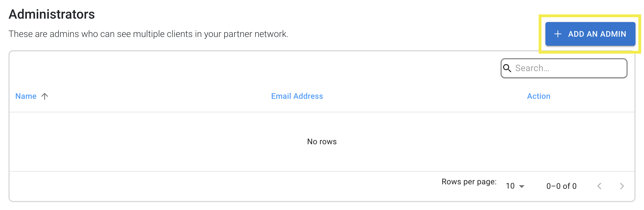Sort the table by Email Address column
This screenshot has width=644, height=210.
tap(297, 96)
